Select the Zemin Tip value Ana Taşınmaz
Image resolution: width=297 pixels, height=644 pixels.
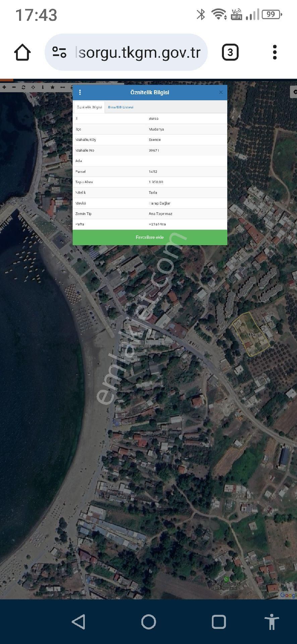pos(161,214)
